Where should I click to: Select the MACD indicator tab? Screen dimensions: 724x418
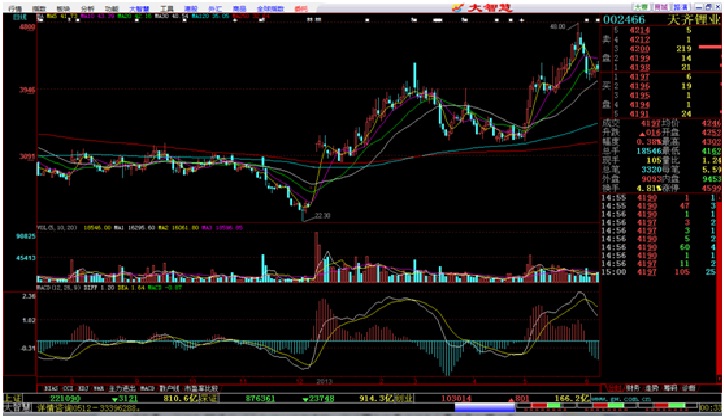click(x=147, y=389)
